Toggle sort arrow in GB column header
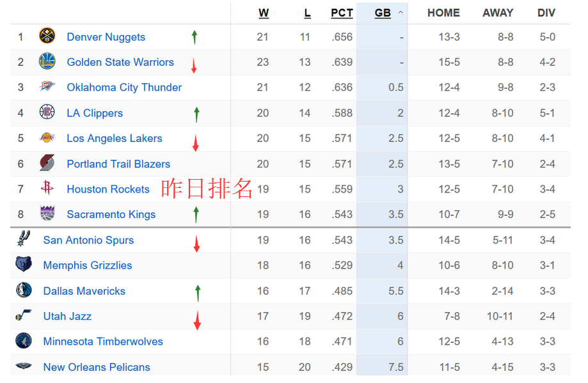The image size is (588, 383). pyautogui.click(x=401, y=12)
